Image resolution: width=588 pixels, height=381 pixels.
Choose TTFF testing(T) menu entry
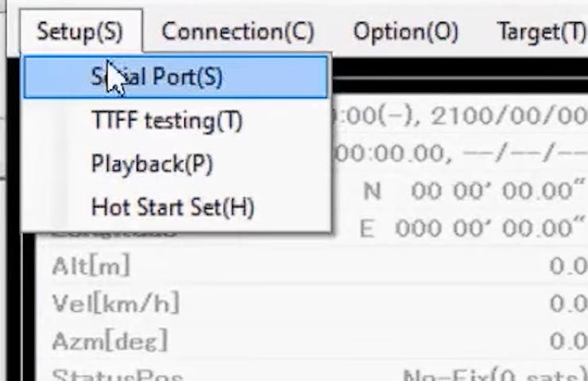167,121
